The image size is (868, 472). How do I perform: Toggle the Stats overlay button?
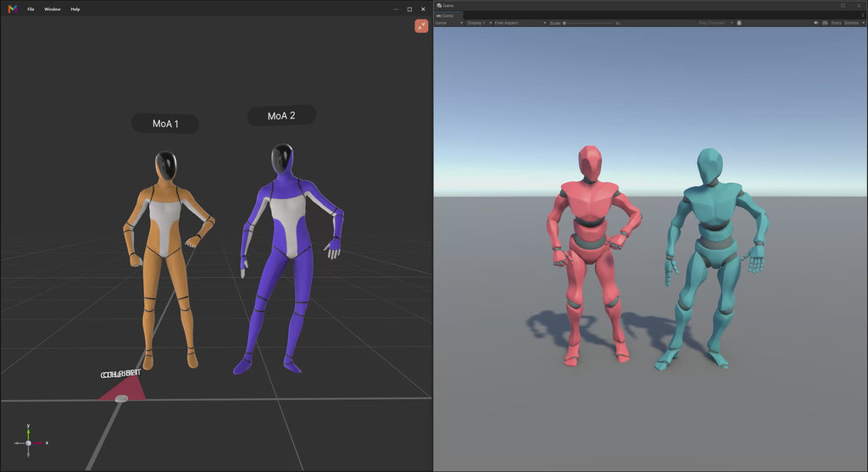836,23
